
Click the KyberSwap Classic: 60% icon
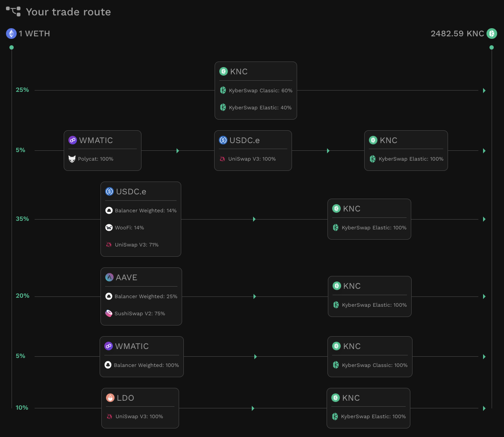click(223, 90)
